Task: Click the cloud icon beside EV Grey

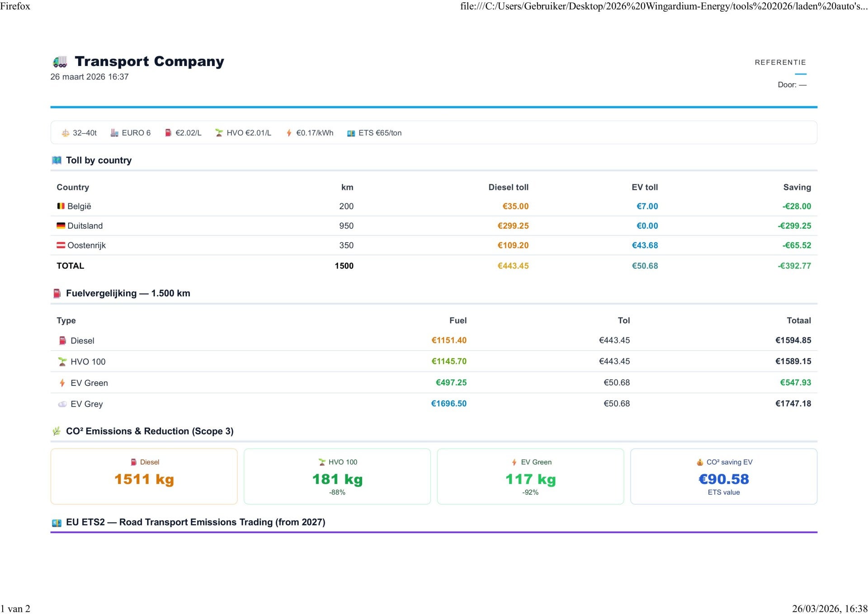Action: click(62, 404)
